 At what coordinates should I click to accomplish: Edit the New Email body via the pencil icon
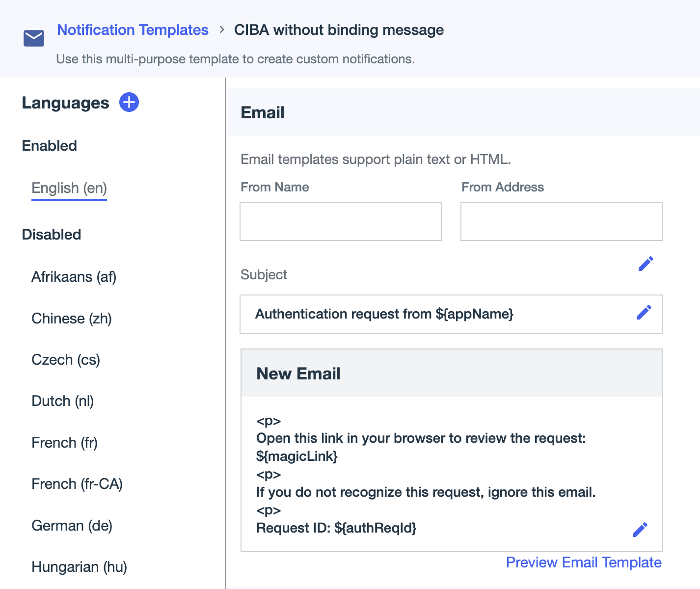640,529
